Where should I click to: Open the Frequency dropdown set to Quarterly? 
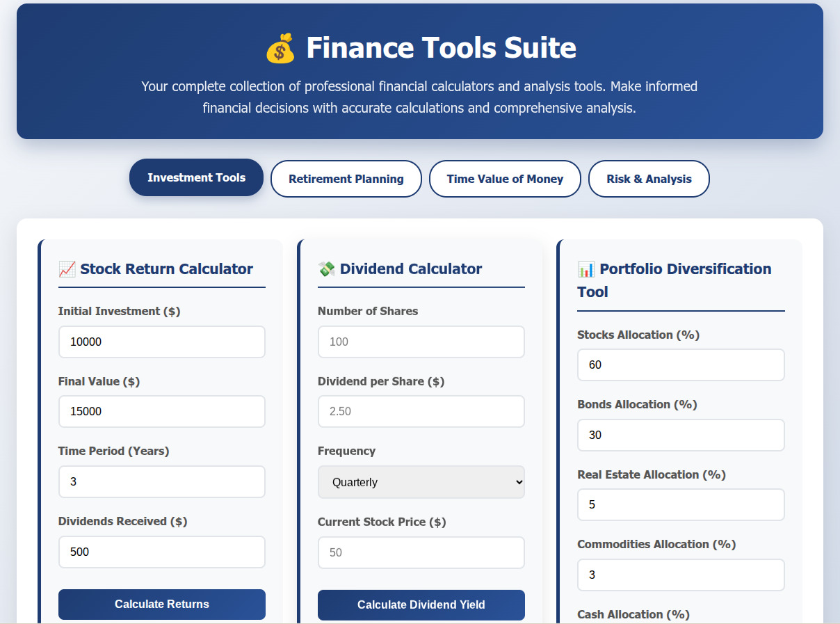tap(421, 482)
